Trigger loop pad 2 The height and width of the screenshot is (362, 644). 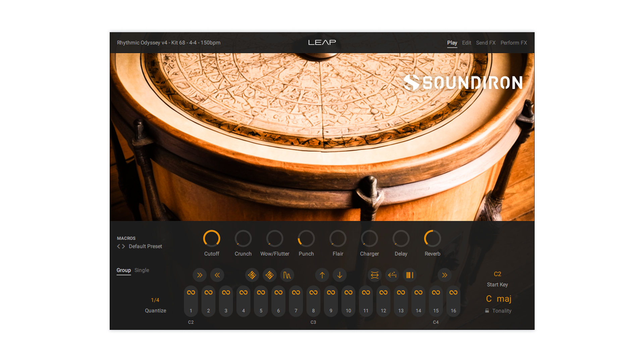tap(208, 301)
